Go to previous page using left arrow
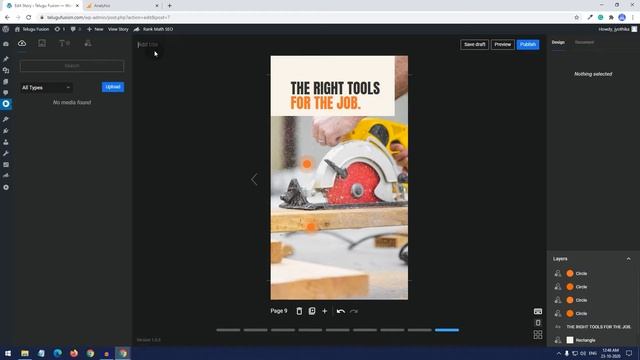 tap(254, 179)
